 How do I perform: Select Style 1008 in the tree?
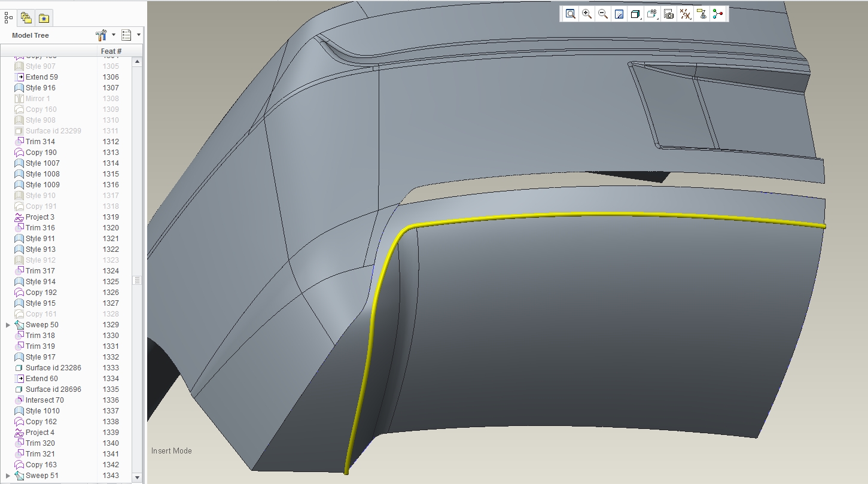pos(42,174)
